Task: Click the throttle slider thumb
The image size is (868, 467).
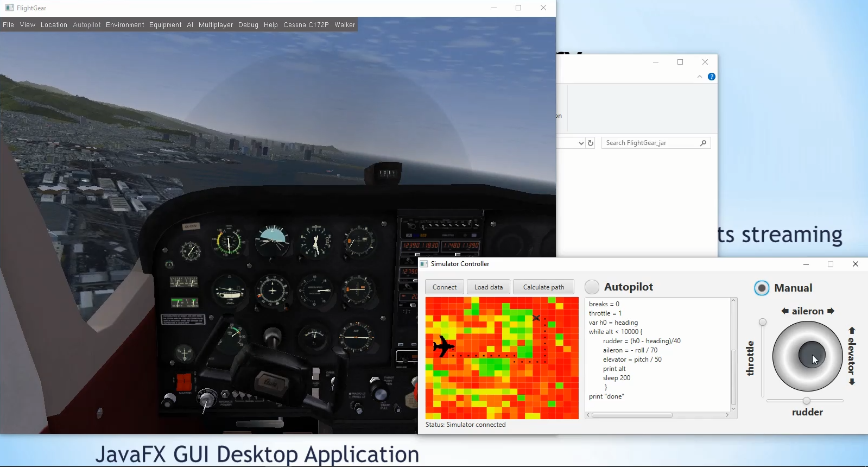Action: pos(763,322)
